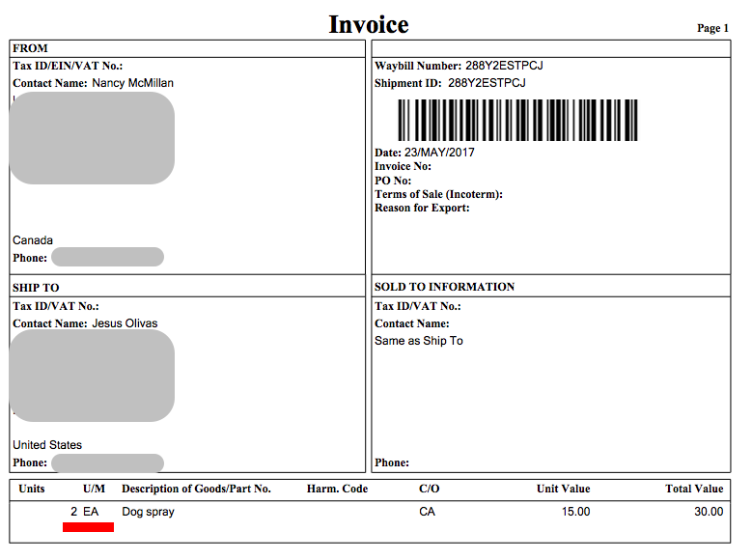Screen dimensions: 752x560
Task: Click 'Terms of Sale (Incoterm):' label
Action: [x=438, y=194]
